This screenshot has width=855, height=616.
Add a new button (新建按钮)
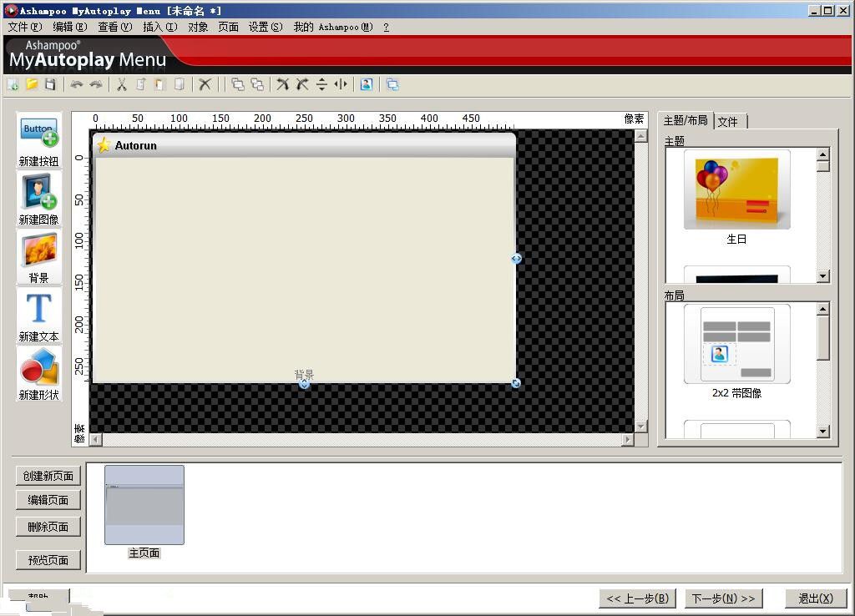click(38, 140)
